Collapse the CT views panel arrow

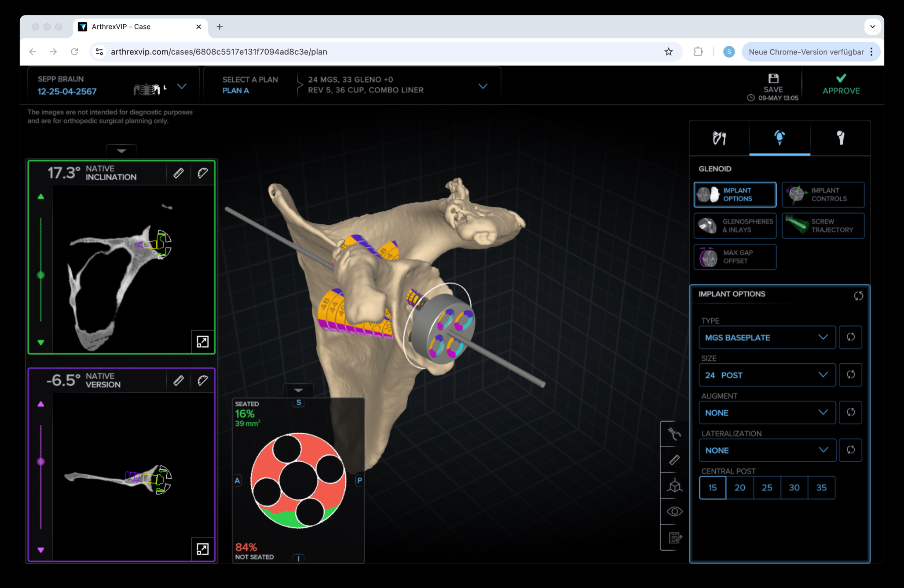(x=121, y=151)
